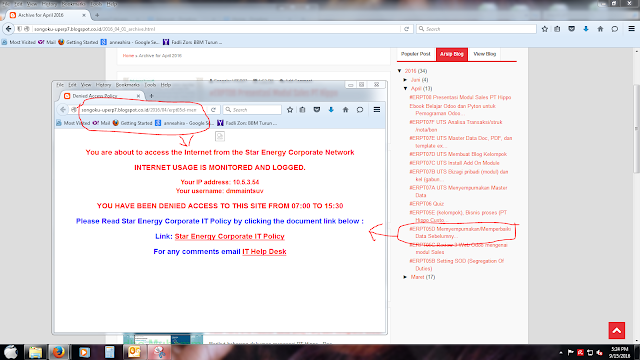The width and height of the screenshot is (640, 360).
Task: Open chat bubble icon in Denied Access window
Action: tap(360, 109)
